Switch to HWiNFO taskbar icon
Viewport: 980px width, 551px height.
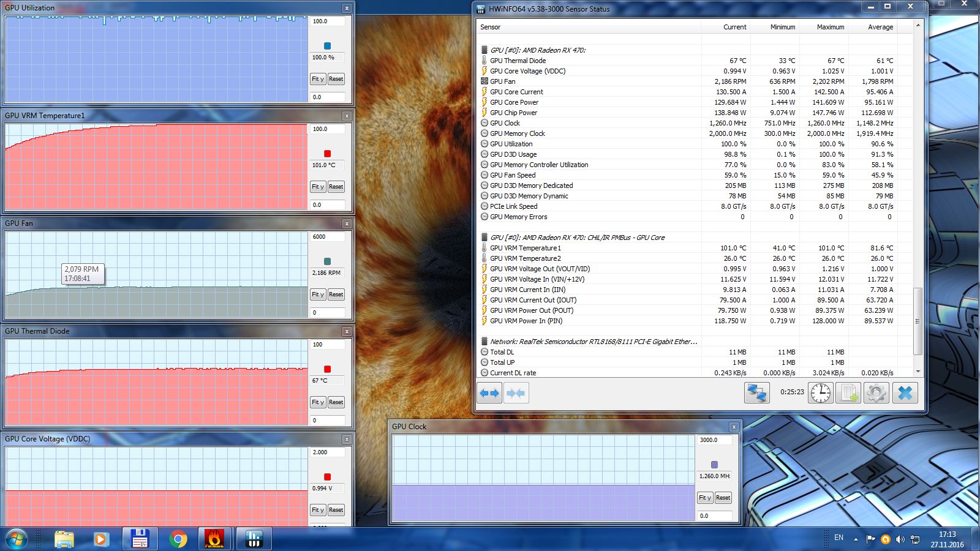tap(254, 539)
